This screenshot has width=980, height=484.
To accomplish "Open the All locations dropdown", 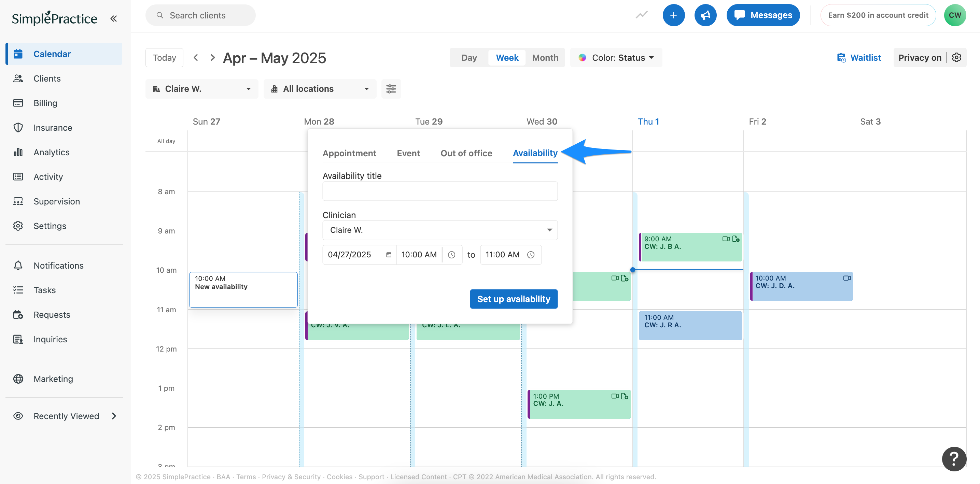I will click(320, 89).
